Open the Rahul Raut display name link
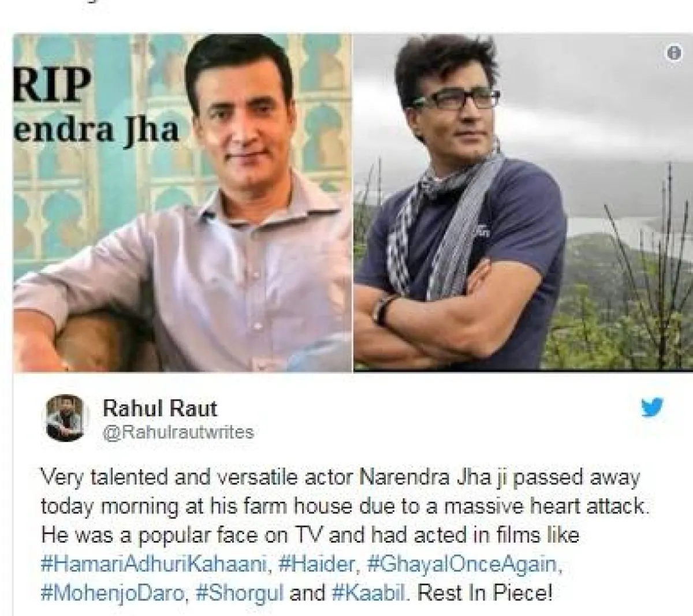693x616 pixels. 159,408
